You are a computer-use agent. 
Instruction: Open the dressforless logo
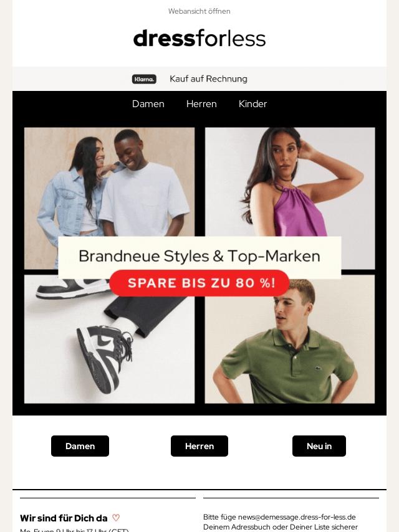[199, 39]
